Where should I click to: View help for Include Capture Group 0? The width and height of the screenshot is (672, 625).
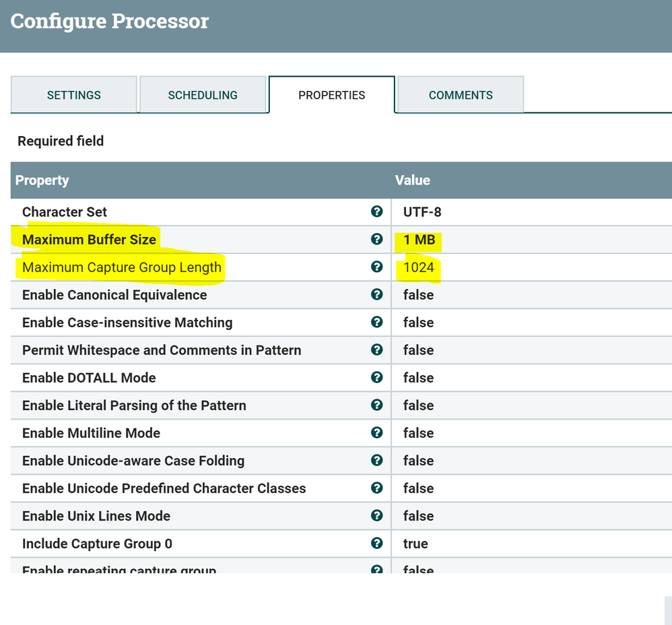[376, 543]
